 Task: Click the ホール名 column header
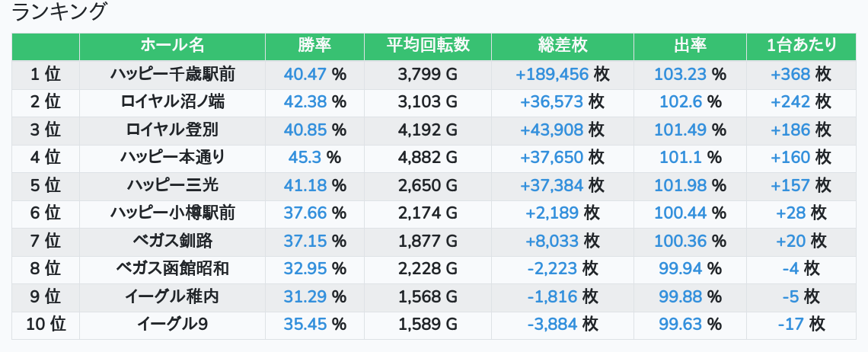(x=172, y=46)
